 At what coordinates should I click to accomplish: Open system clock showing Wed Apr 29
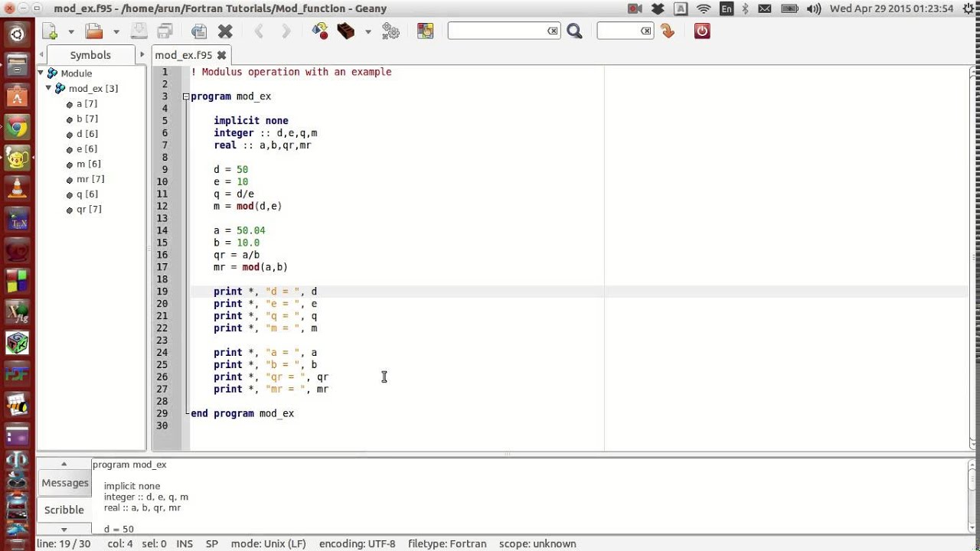pyautogui.click(x=891, y=8)
